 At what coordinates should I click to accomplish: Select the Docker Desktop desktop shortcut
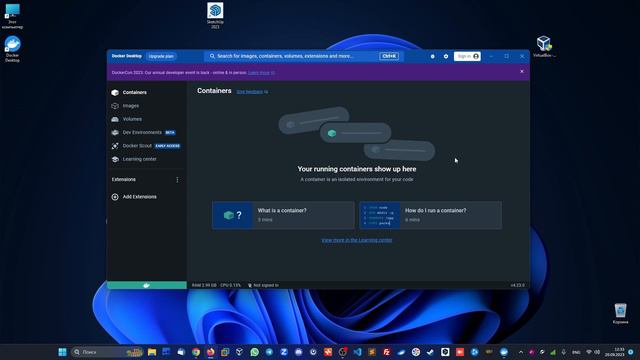[12, 49]
